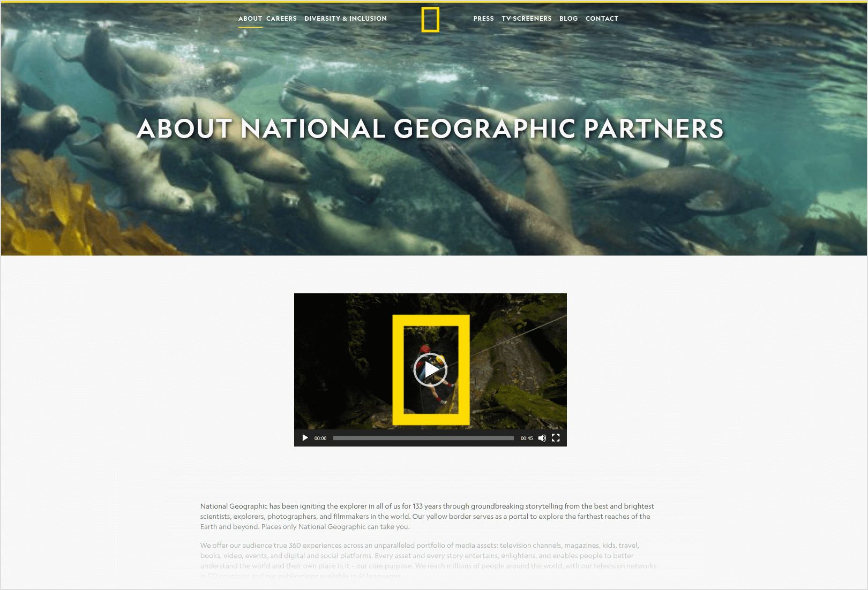This screenshot has height=590, width=868.
Task: Click the 00:00 elapsed time label
Action: tap(320, 438)
